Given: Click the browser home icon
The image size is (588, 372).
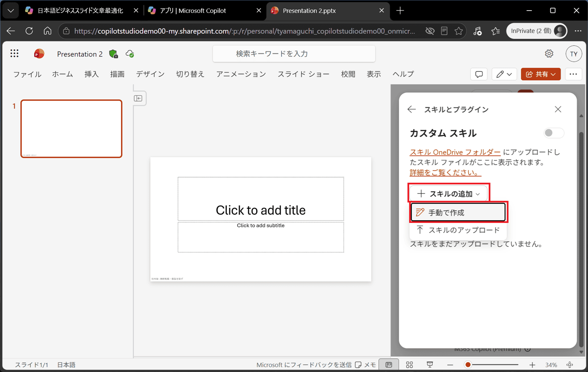Looking at the screenshot, I should tap(47, 31).
